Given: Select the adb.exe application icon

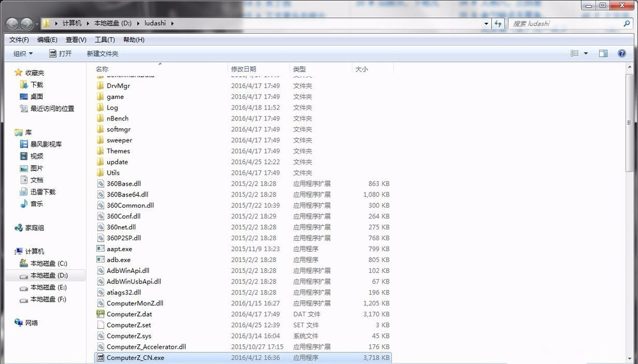Looking at the screenshot, I should point(101,259).
